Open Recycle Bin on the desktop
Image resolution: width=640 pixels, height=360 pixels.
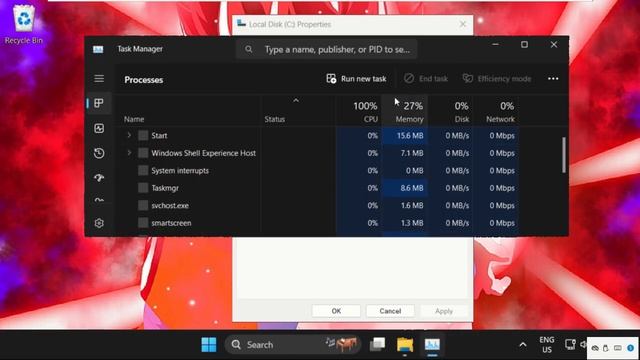(x=24, y=24)
